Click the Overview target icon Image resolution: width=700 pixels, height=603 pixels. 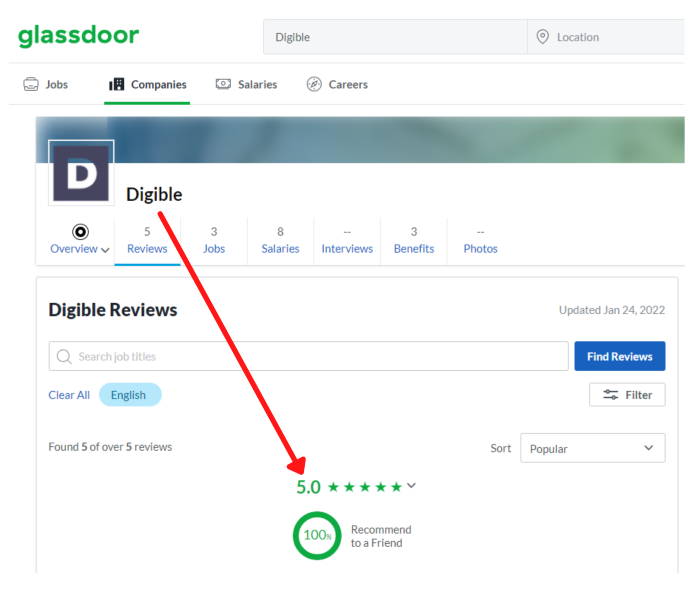click(80, 232)
